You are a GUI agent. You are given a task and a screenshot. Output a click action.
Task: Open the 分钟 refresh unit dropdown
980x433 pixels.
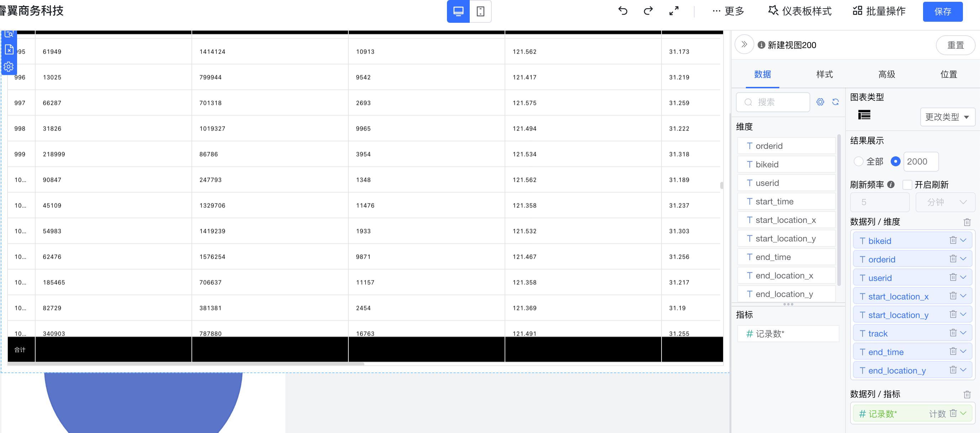[945, 202]
